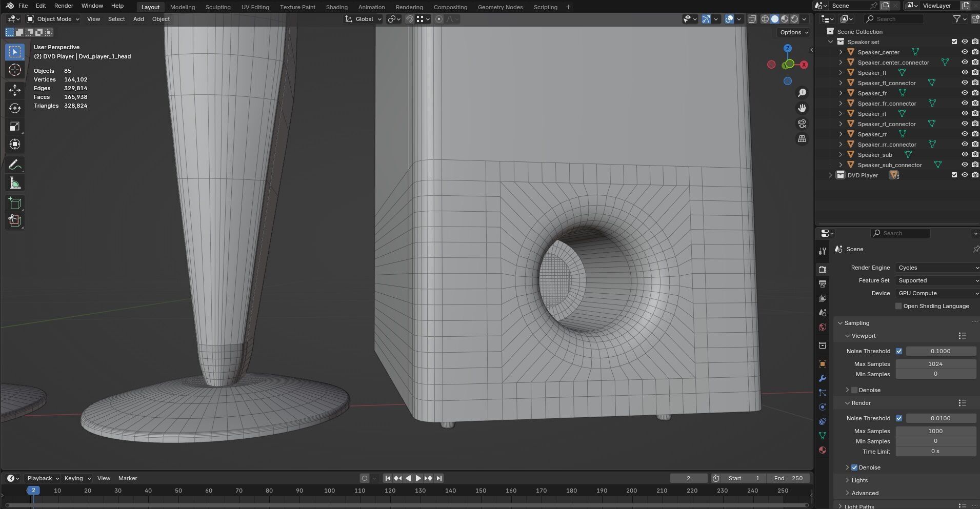Click the End frame field
This screenshot has height=509, width=980.
789,478
